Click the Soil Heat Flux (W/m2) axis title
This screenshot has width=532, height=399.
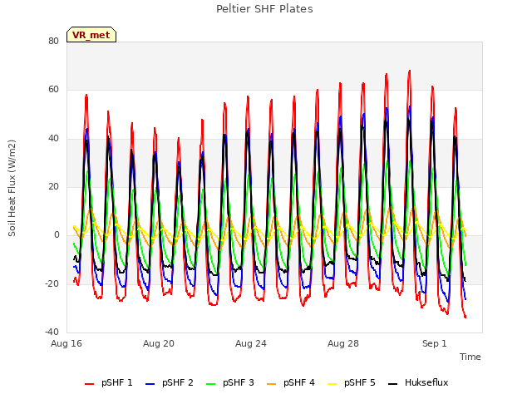coord(12,188)
